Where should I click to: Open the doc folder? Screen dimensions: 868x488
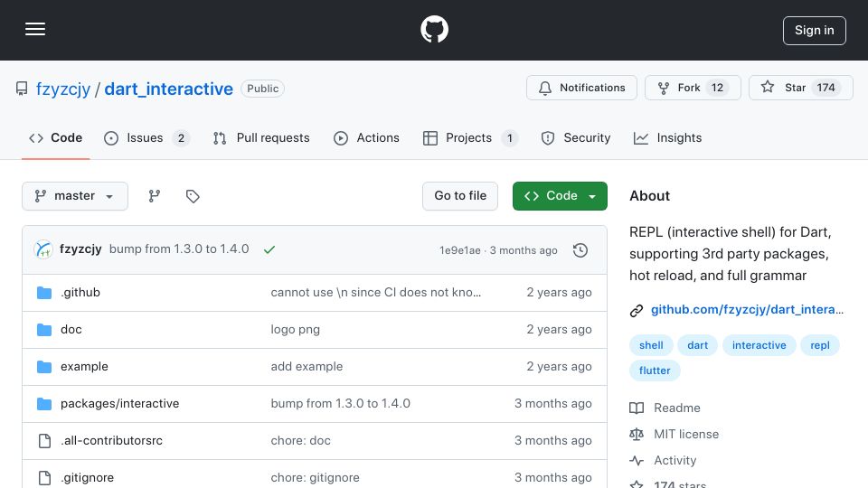click(x=71, y=329)
